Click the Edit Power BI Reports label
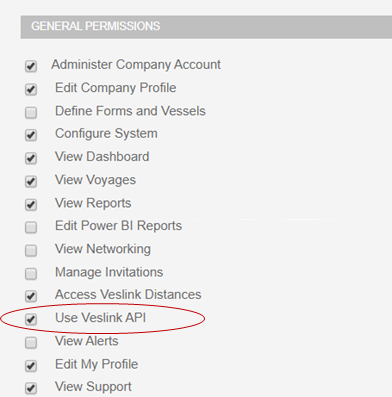This screenshot has width=392, height=397. click(x=118, y=226)
